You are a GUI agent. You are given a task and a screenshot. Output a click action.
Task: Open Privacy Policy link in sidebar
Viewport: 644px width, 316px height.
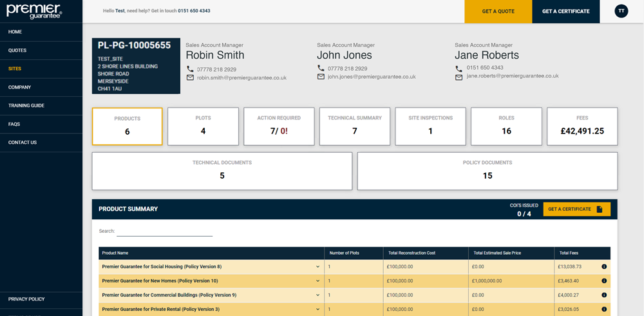pyautogui.click(x=41, y=299)
